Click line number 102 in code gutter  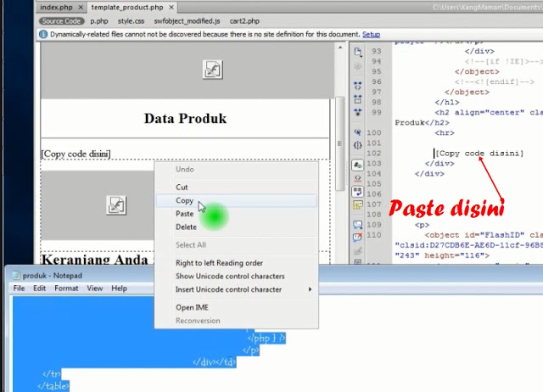pyautogui.click(x=374, y=153)
